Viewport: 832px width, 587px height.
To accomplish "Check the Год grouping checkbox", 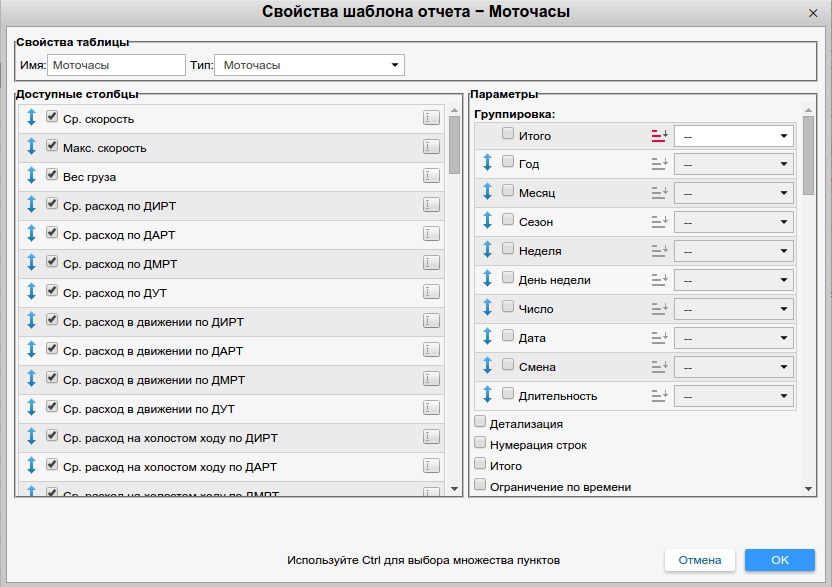I will (509, 163).
